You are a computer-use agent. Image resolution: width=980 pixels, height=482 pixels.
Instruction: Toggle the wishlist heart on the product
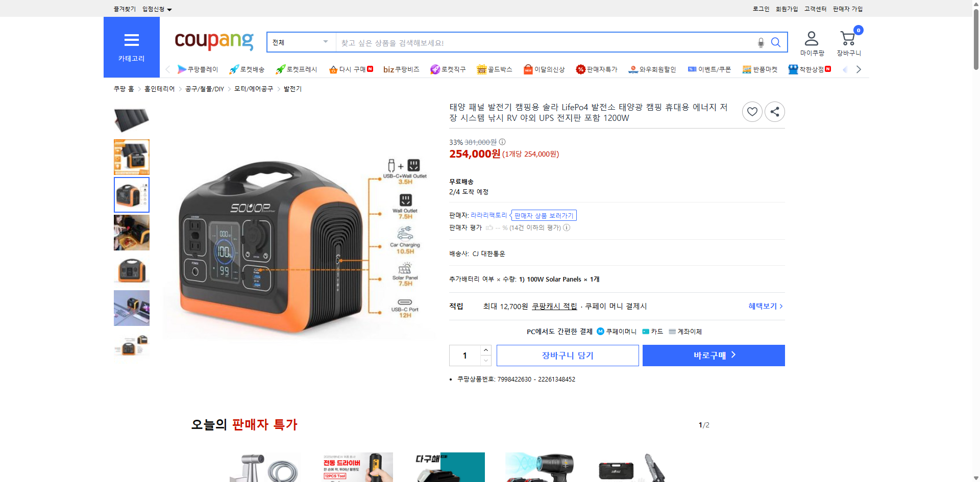point(752,111)
